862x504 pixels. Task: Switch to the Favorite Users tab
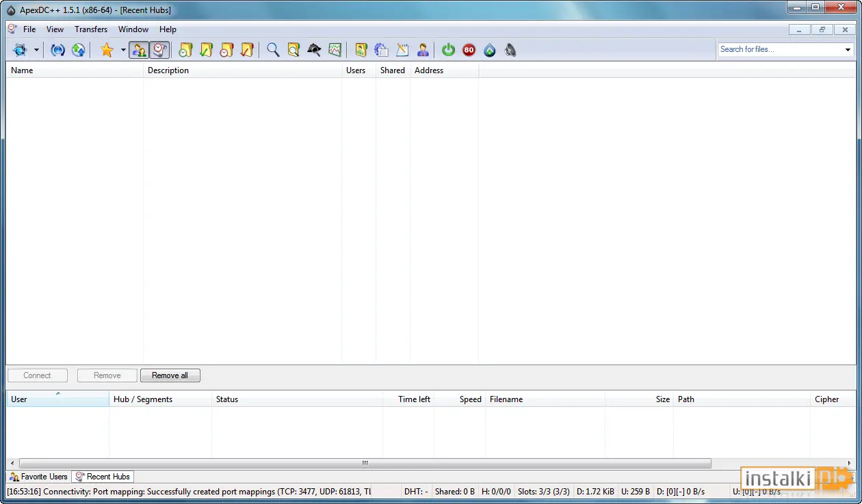[x=39, y=477]
